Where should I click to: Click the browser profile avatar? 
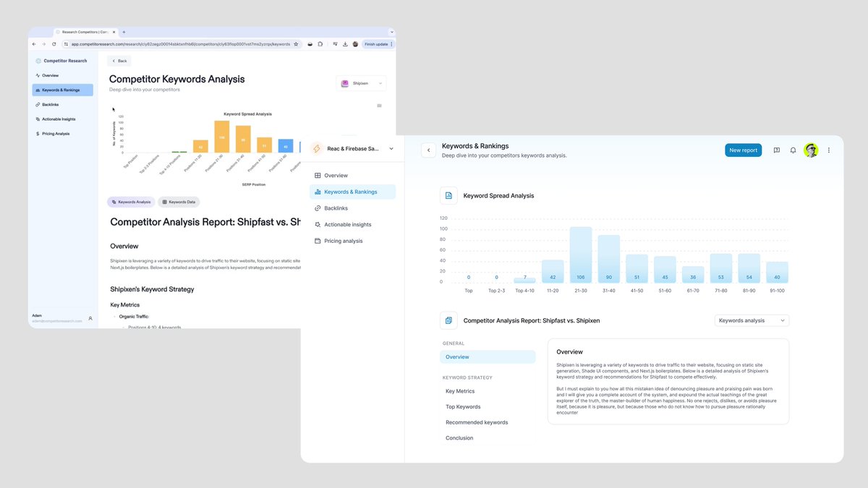[x=355, y=44]
